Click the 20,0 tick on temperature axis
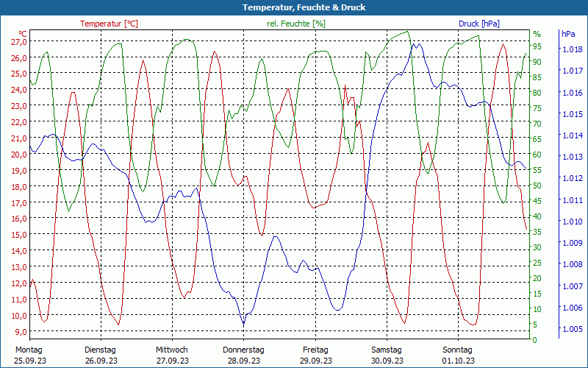 click(x=19, y=154)
